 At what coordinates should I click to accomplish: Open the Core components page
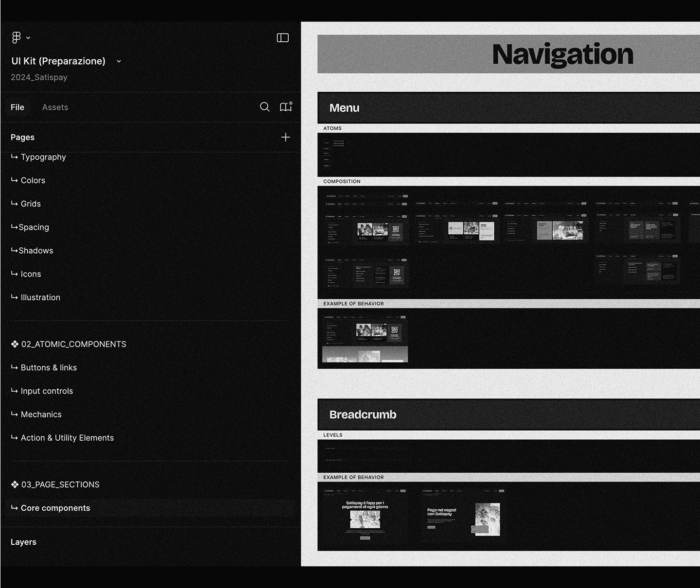pos(55,508)
